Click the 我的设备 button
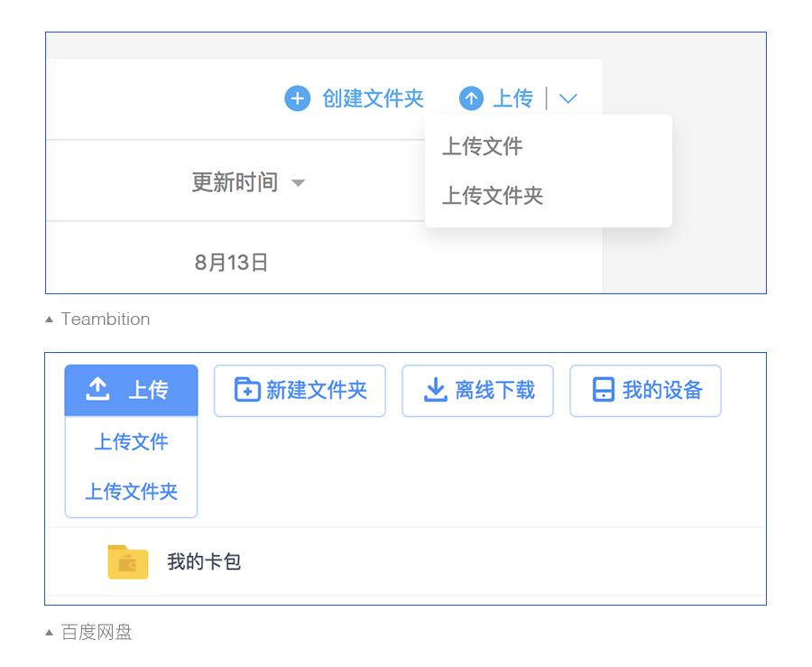812x667 pixels. (645, 390)
